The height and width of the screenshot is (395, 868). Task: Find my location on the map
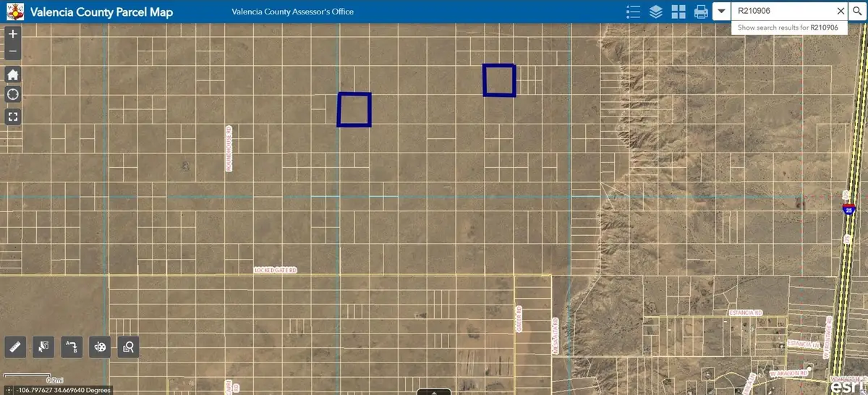pos(12,95)
